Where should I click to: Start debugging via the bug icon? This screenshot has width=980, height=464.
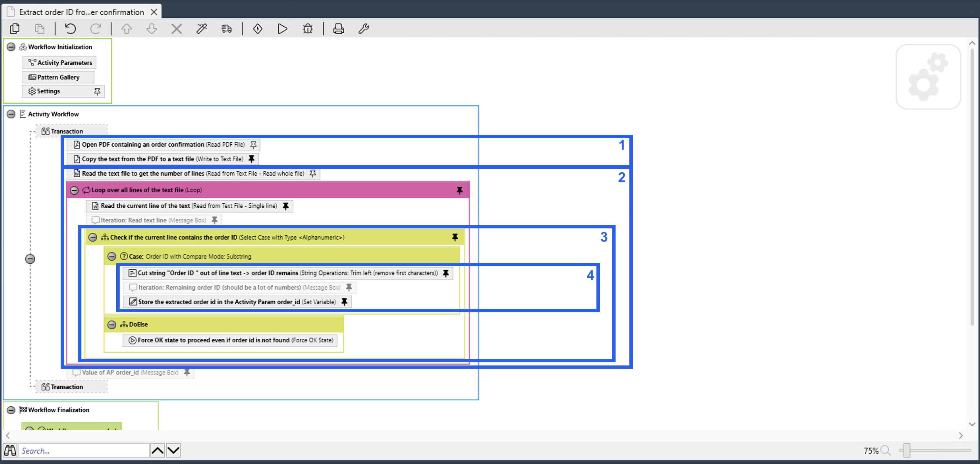pyautogui.click(x=307, y=29)
